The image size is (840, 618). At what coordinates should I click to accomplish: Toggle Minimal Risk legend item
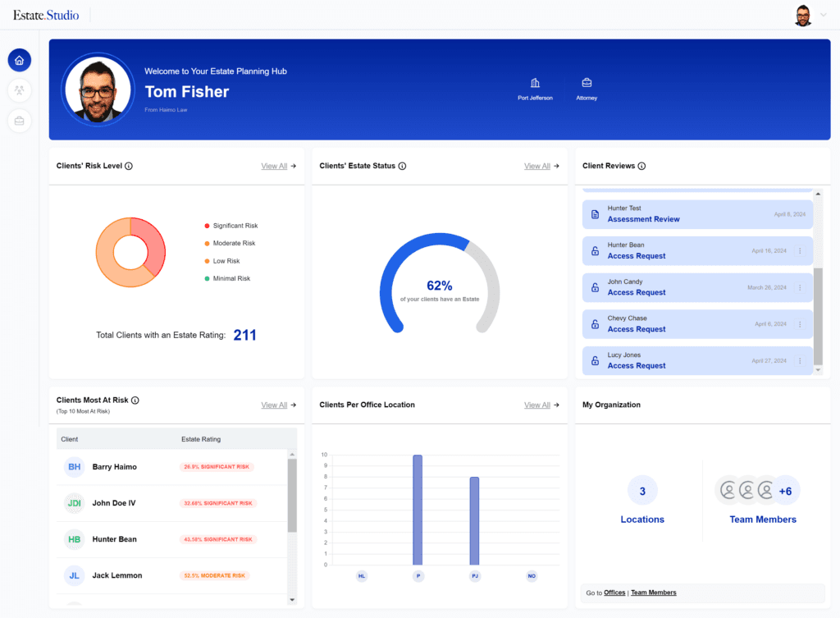pyautogui.click(x=231, y=278)
